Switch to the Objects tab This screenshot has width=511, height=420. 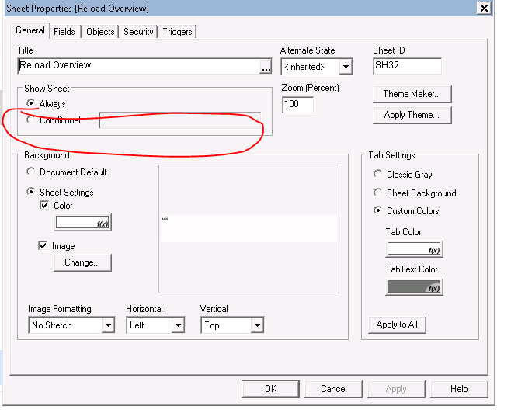click(x=100, y=32)
